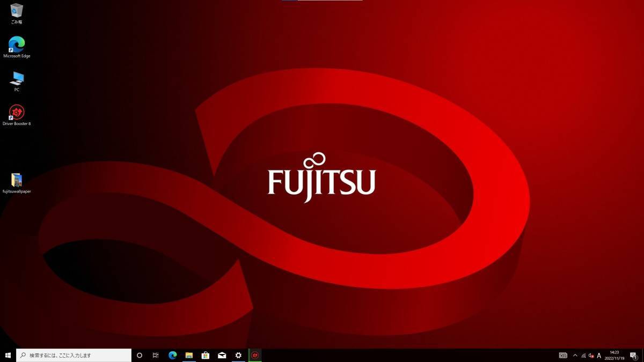Click the taskbar search box
Image resolution: width=644 pixels, height=362 pixels.
pos(74,355)
